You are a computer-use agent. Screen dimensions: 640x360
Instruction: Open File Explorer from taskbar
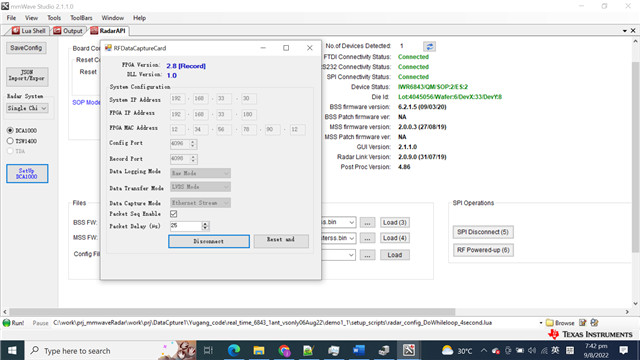tap(259, 350)
